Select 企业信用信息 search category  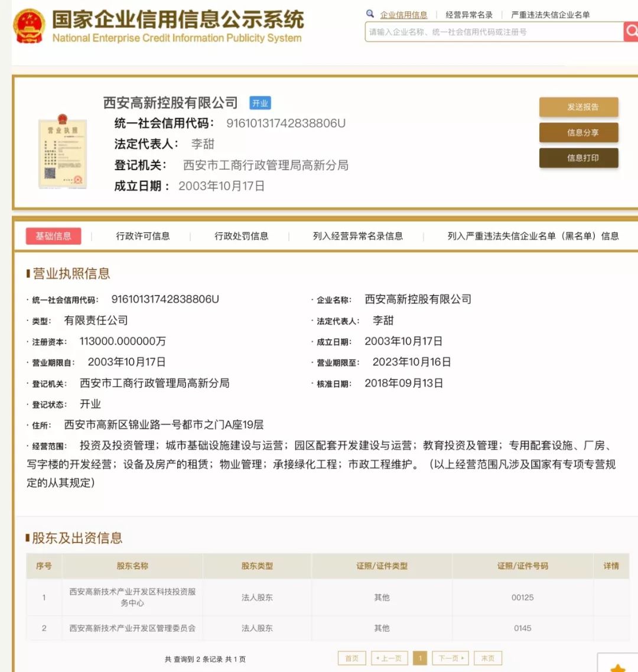coord(403,15)
